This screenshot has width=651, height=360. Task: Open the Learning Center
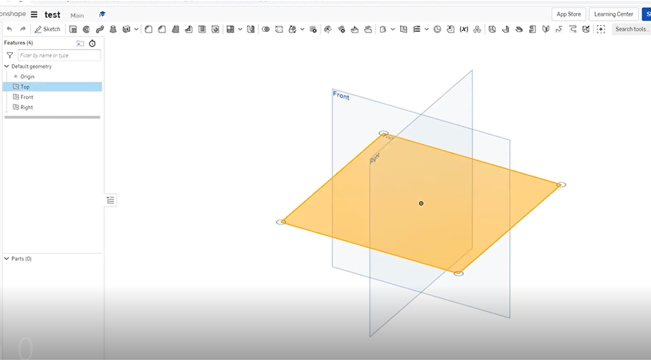click(613, 14)
